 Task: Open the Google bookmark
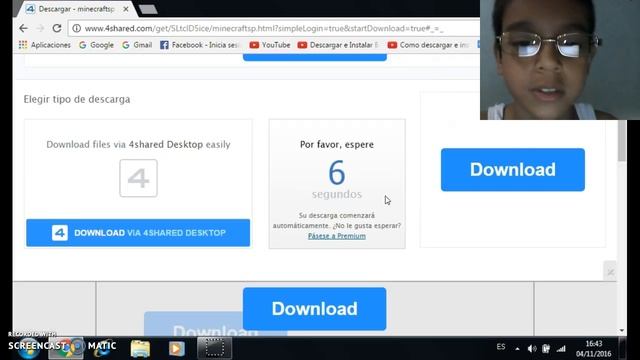tap(96, 45)
